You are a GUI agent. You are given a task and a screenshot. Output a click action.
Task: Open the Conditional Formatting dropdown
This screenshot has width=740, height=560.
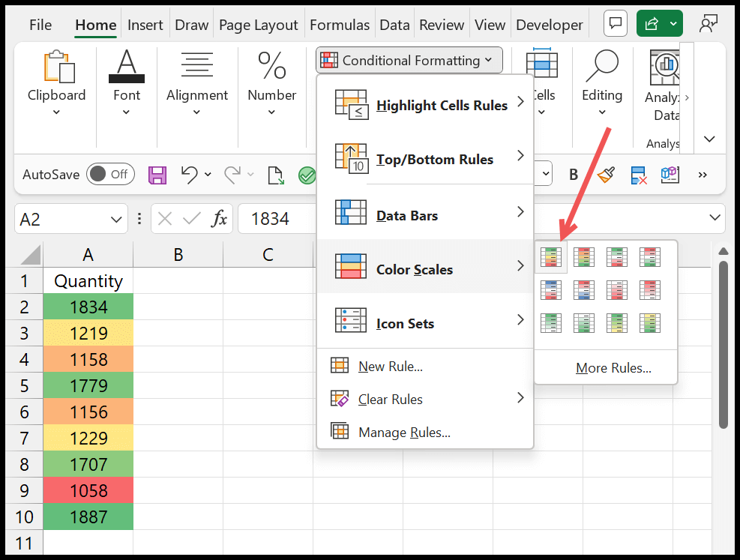coord(409,60)
